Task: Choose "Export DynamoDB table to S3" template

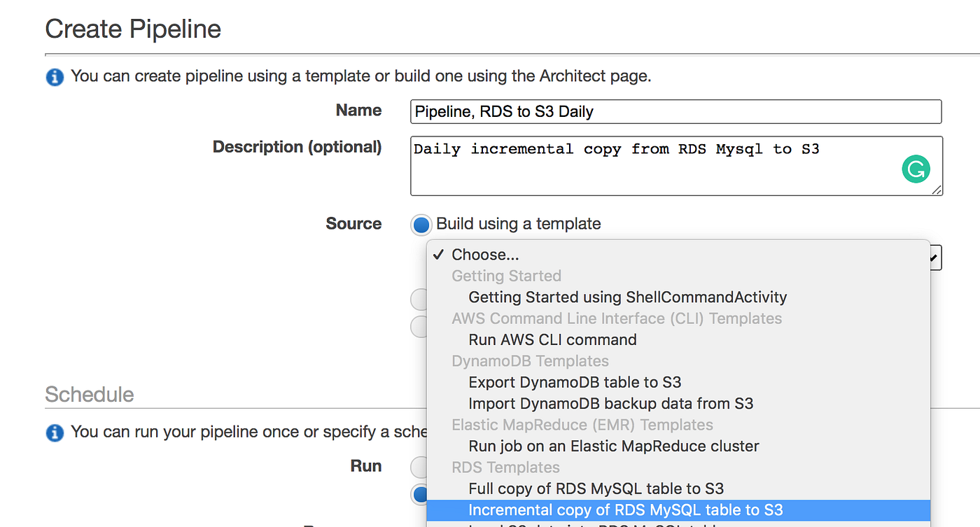Action: [580, 382]
